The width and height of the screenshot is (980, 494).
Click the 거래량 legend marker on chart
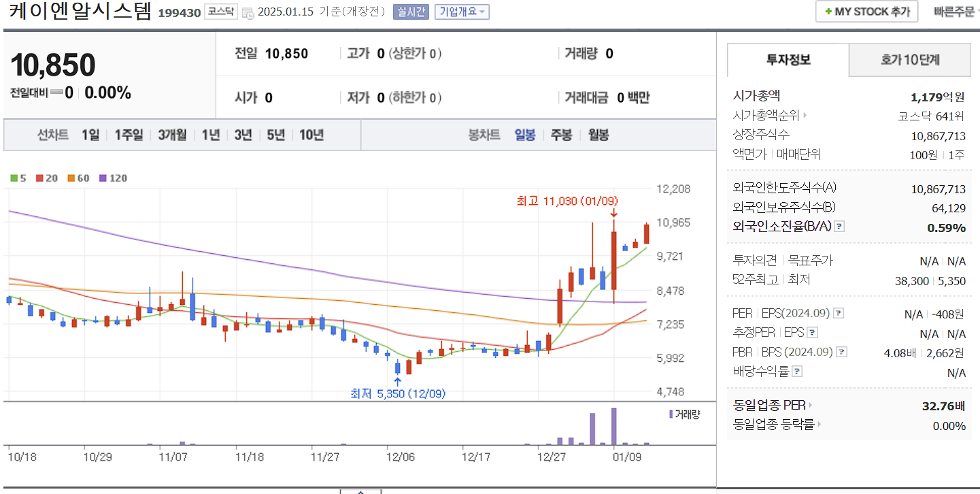pos(672,415)
